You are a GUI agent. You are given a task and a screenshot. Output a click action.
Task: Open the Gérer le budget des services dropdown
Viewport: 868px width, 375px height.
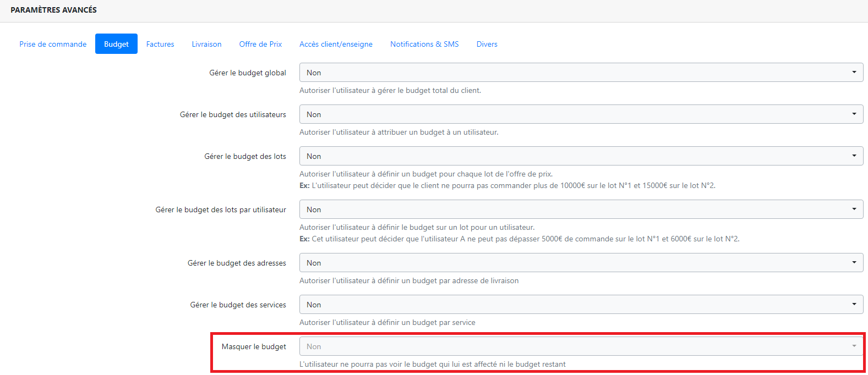point(581,305)
